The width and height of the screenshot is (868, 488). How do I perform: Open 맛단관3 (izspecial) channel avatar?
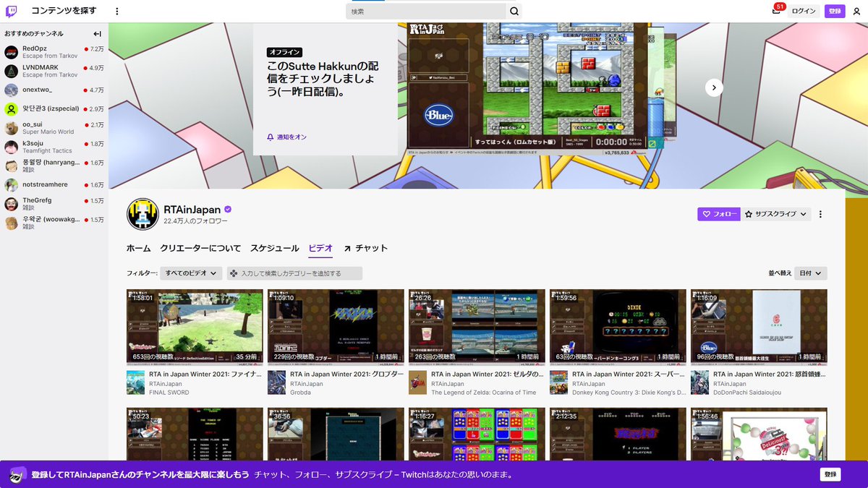[11, 109]
